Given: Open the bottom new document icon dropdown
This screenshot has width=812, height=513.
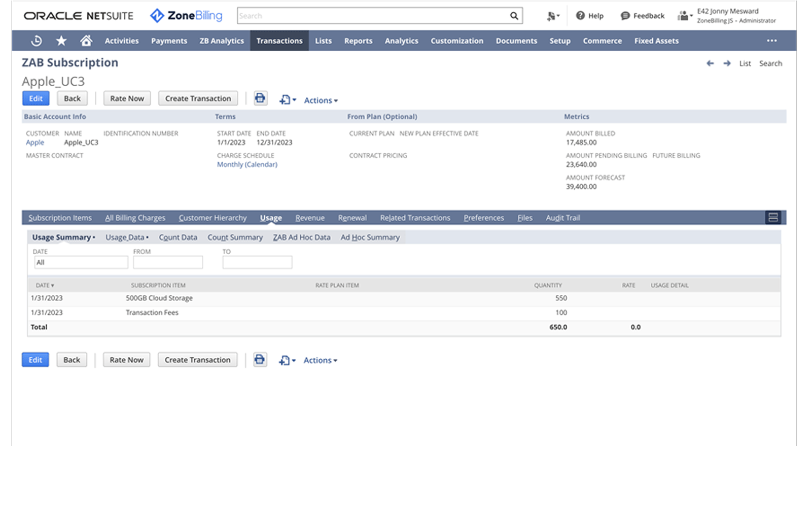Looking at the screenshot, I should pyautogui.click(x=287, y=360).
